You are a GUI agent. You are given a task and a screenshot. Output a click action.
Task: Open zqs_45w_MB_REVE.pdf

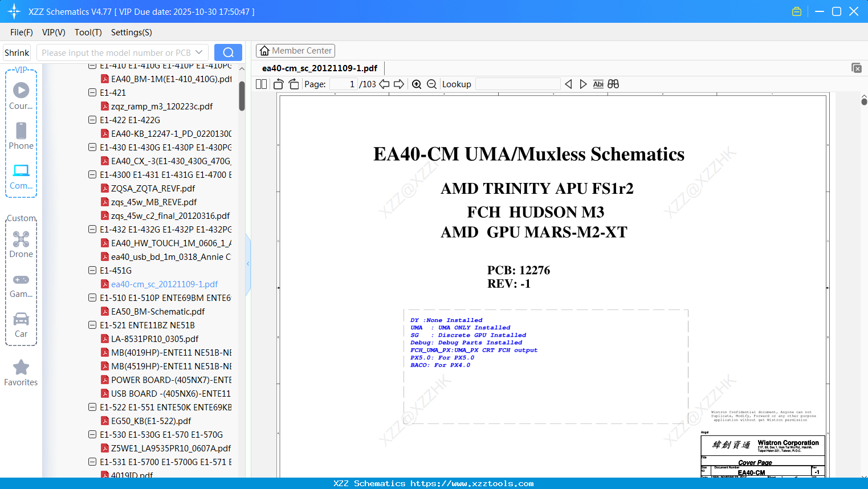point(154,202)
